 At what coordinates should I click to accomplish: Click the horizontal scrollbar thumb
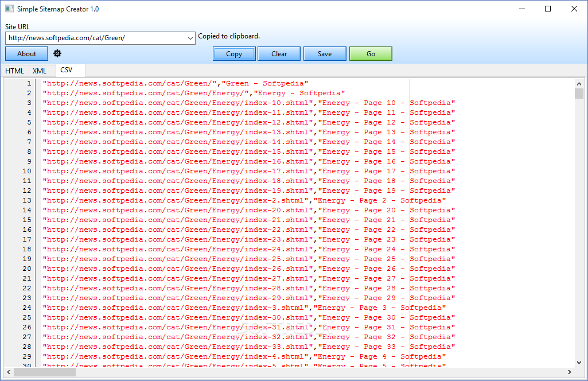[45, 372]
